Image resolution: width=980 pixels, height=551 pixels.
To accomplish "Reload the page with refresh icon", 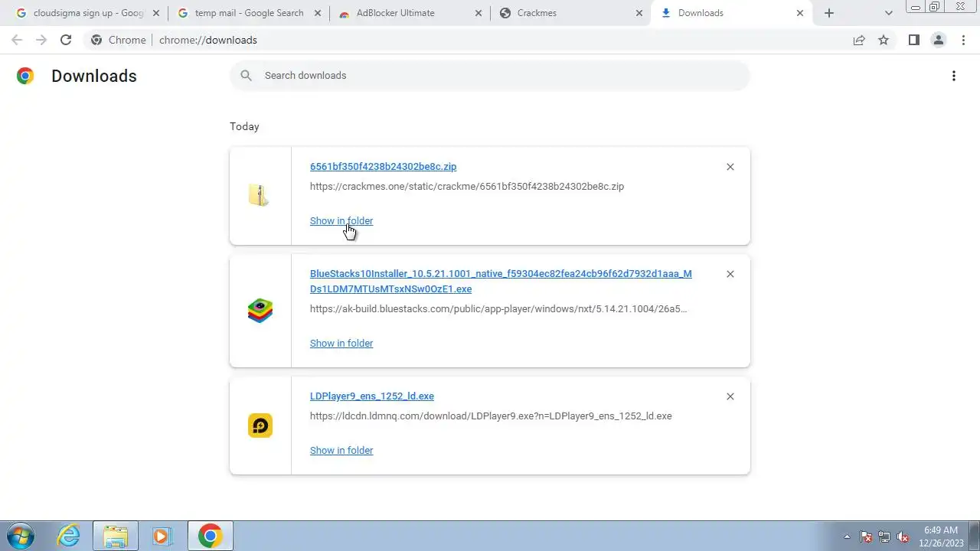I will click(x=66, y=40).
